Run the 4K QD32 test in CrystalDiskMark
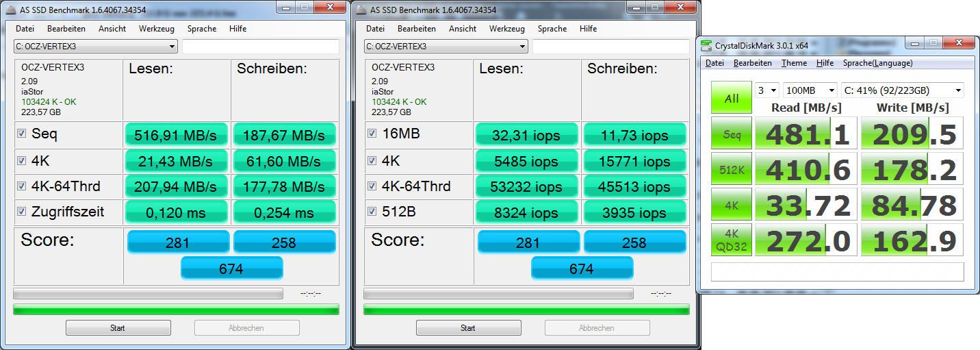 (731, 240)
